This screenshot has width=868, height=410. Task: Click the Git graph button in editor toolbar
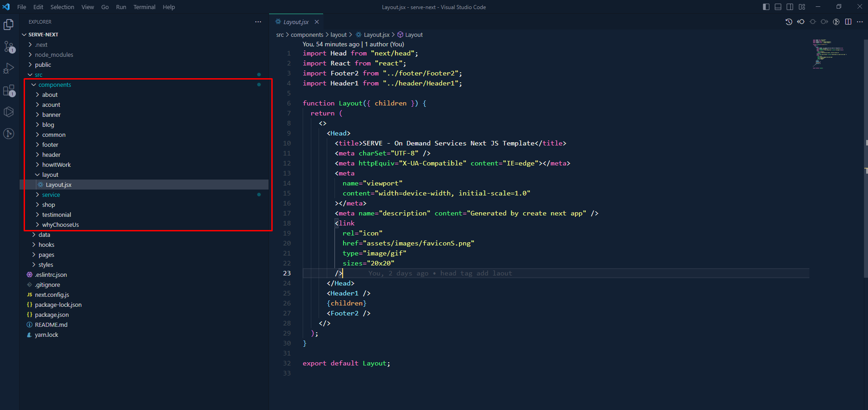(836, 22)
